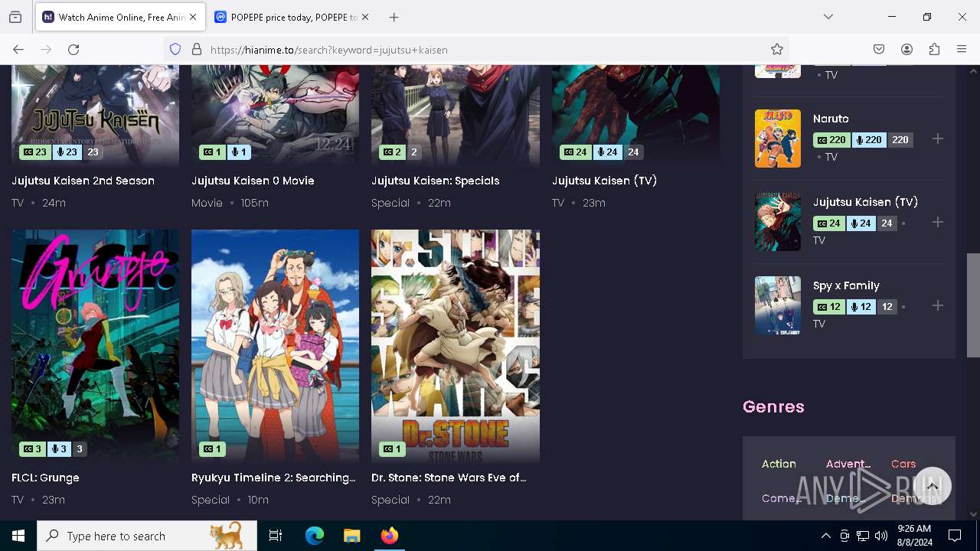
Task: Open Dr. Stone: Stone Wars Eve title
Action: point(449,478)
